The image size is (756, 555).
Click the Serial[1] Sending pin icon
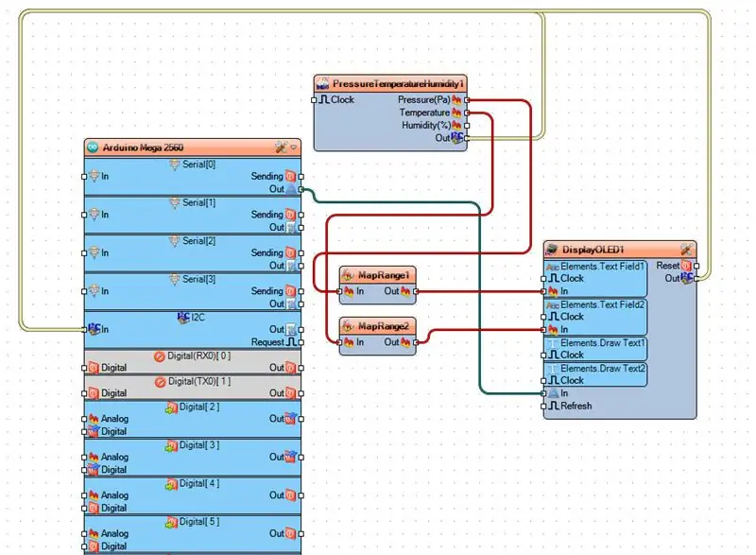click(x=290, y=215)
